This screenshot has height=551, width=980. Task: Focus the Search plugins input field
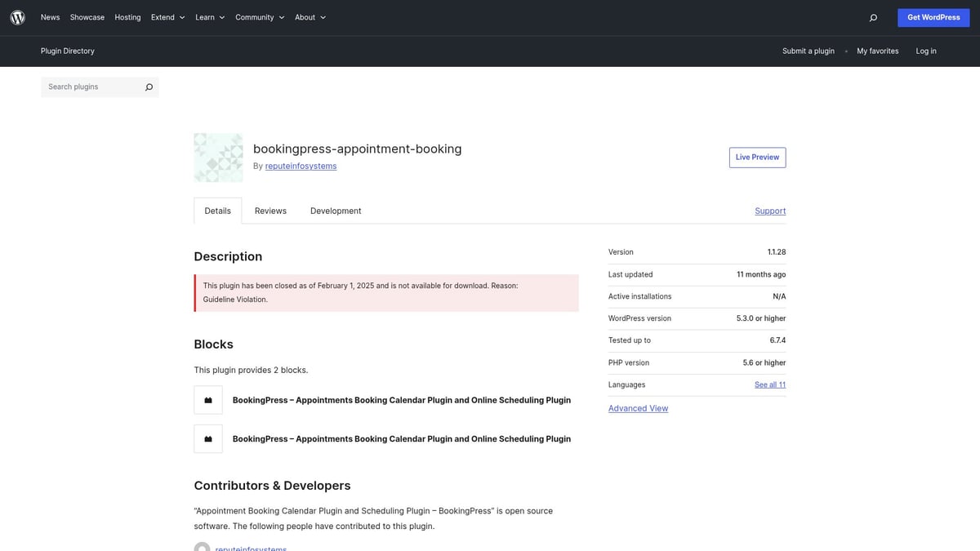coord(91,87)
